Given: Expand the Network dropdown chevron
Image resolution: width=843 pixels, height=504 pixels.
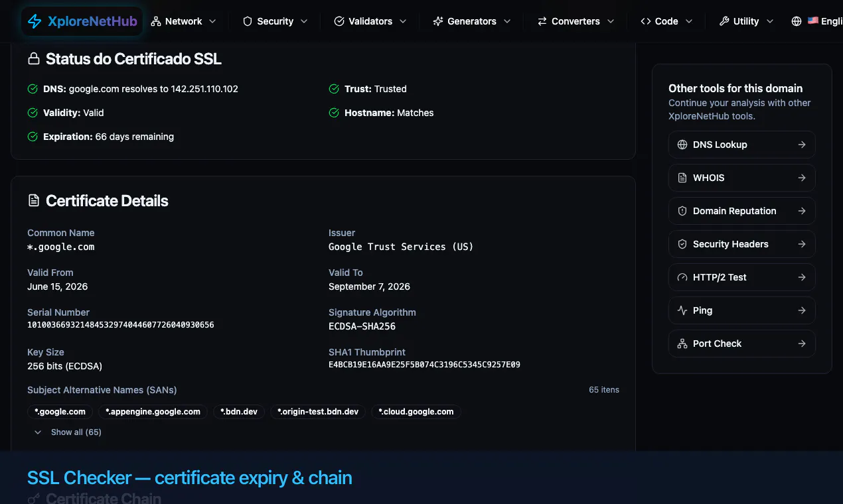Looking at the screenshot, I should [212, 21].
